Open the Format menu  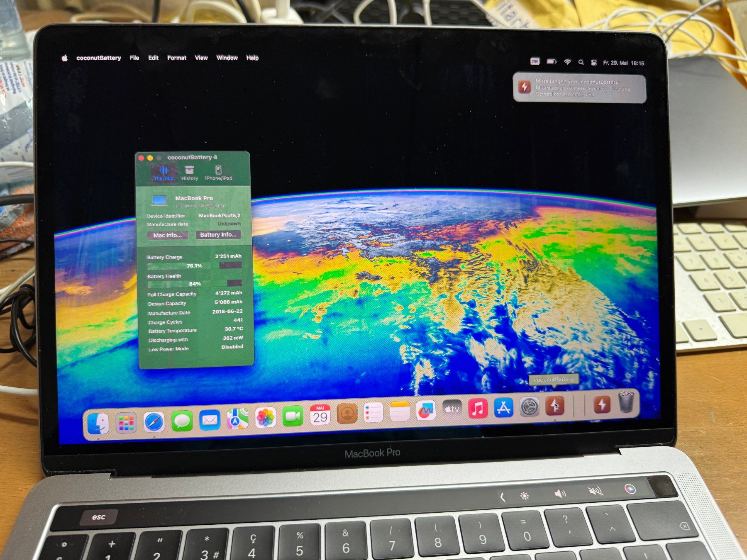pyautogui.click(x=177, y=58)
